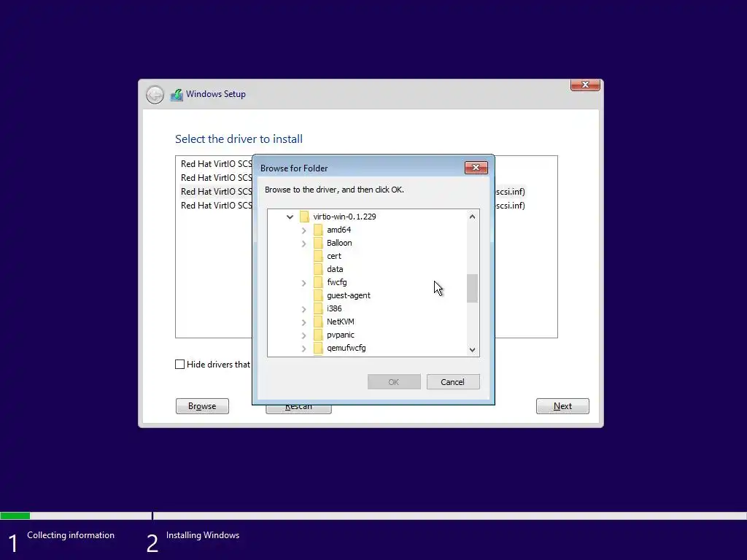Click the guest-agent folder icon
This screenshot has width=747, height=560.
tap(318, 295)
